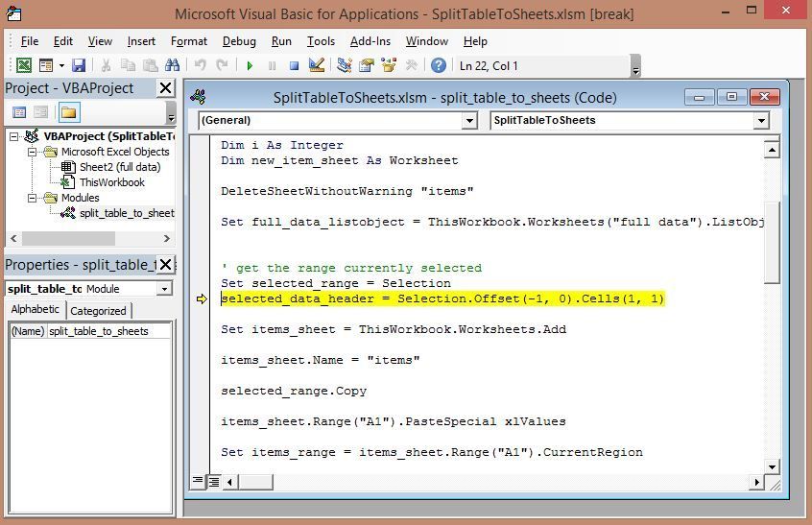Image resolution: width=812 pixels, height=525 pixels.
Task: Open the Debug menu
Action: (239, 41)
